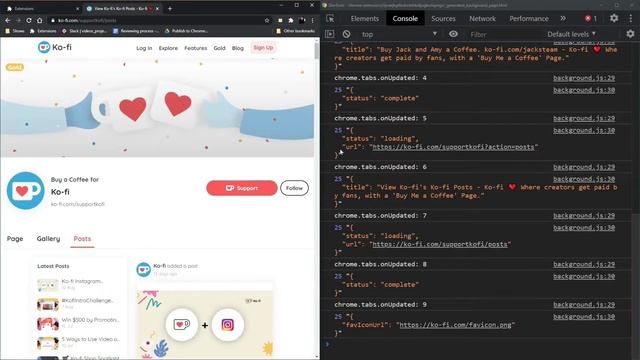
Task: Open background.js:29 link beside onUpdated: 9
Action: (584, 305)
